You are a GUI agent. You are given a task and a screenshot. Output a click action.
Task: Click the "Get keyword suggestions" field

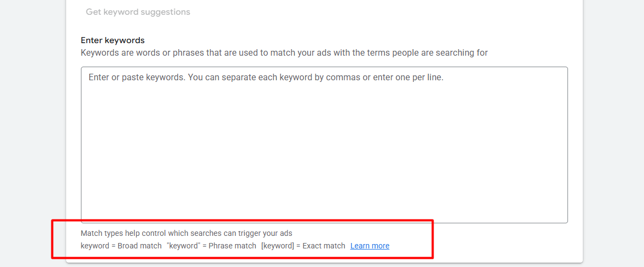(x=138, y=12)
